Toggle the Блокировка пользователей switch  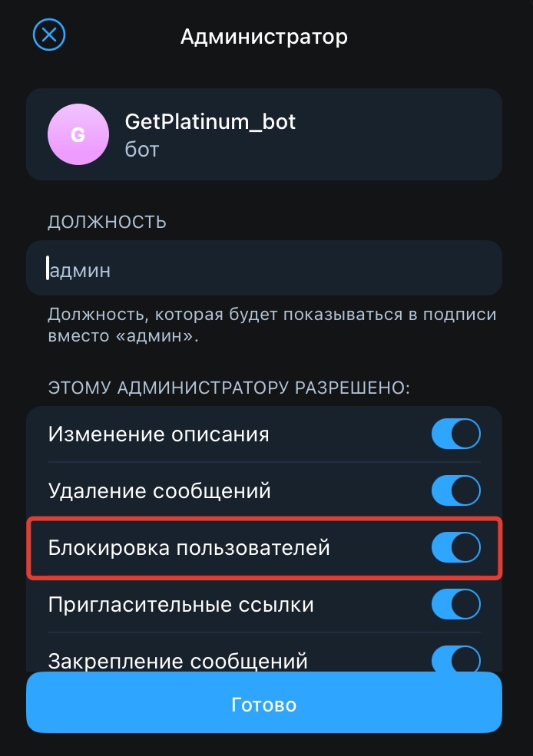[x=455, y=548]
